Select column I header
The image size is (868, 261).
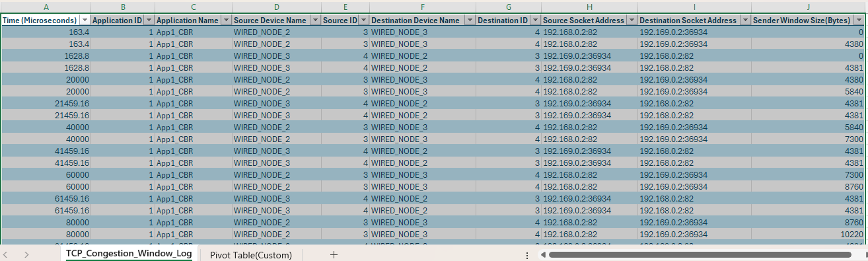pyautogui.click(x=694, y=7)
